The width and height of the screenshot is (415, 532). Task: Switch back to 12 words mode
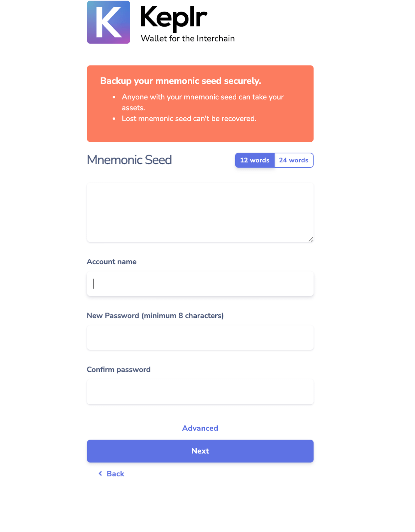click(x=255, y=160)
